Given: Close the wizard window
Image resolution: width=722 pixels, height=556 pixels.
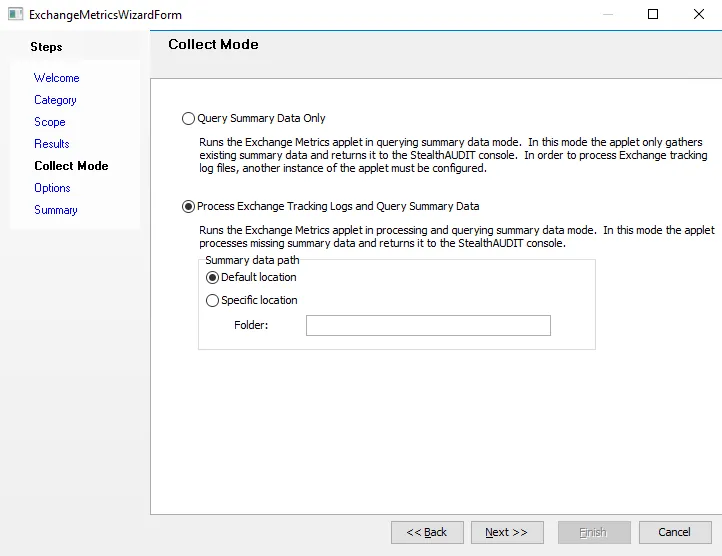Looking at the screenshot, I should (699, 14).
